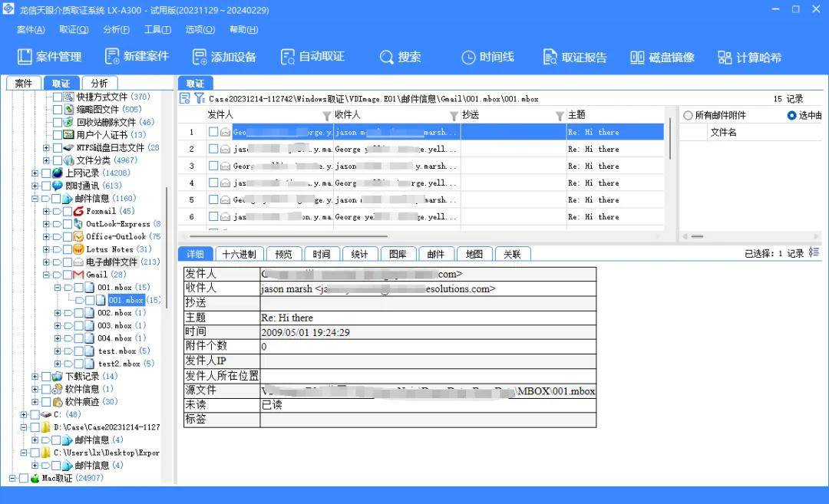This screenshot has width=829, height=504.
Task: Expand the 文件分类 tree node
Action: [x=46, y=160]
